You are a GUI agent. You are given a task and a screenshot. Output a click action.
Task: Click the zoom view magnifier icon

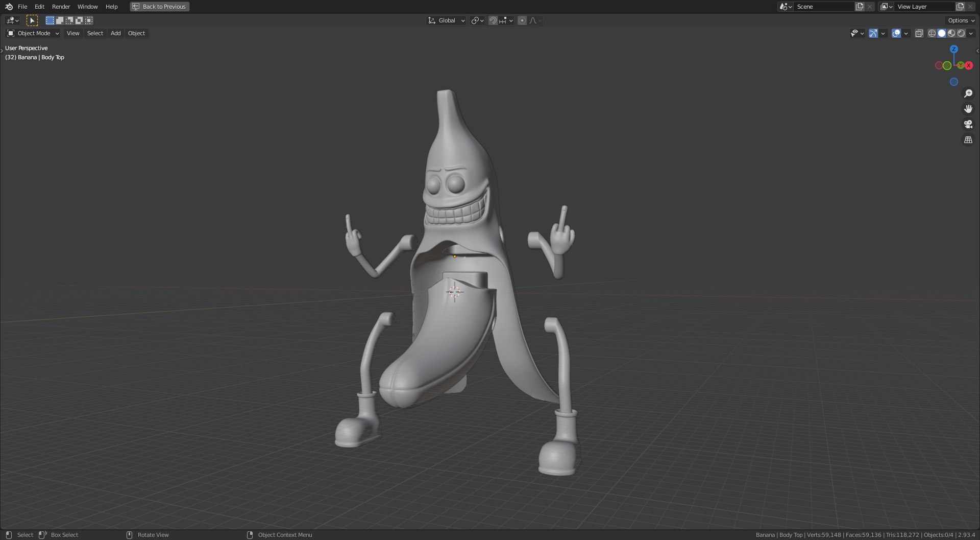coord(968,93)
